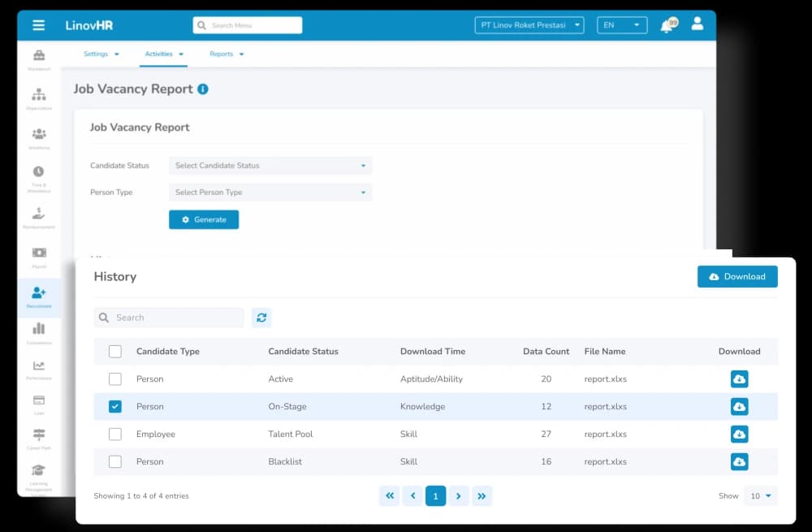Uncheck the On-Stage row checkbox
Image resolution: width=812 pixels, height=532 pixels.
click(x=115, y=407)
